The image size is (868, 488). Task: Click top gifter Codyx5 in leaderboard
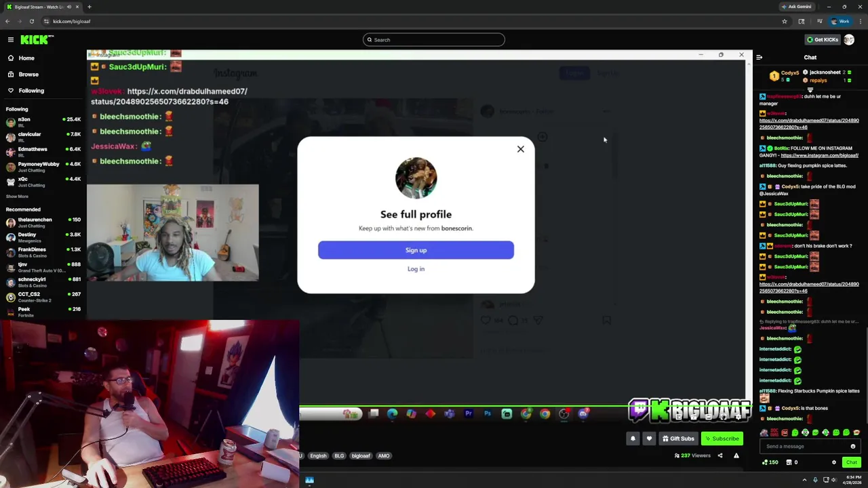tap(785, 76)
